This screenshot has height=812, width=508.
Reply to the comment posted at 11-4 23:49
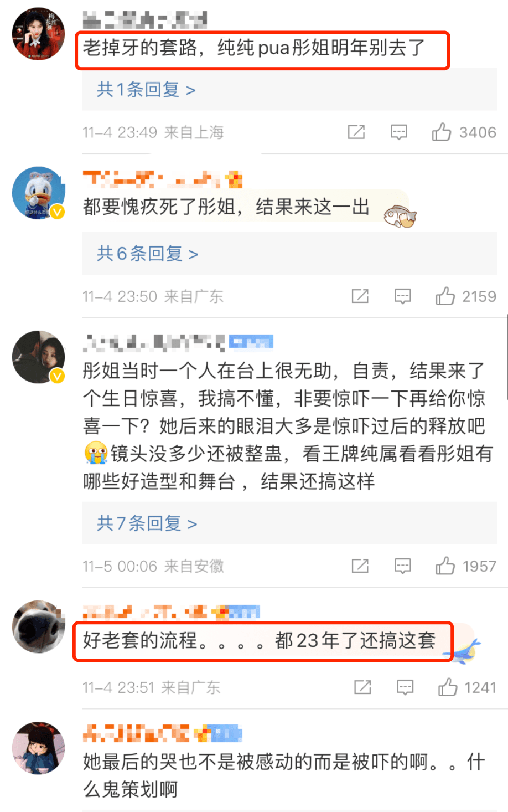(x=399, y=132)
